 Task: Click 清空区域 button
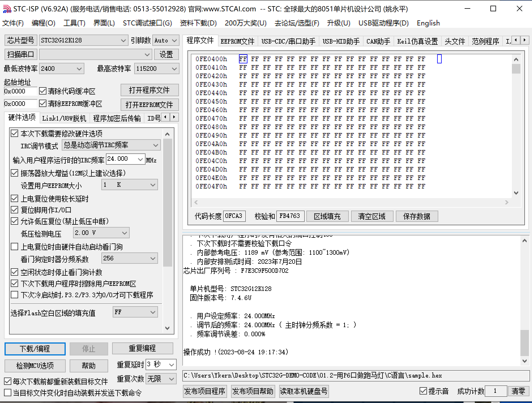[372, 216]
